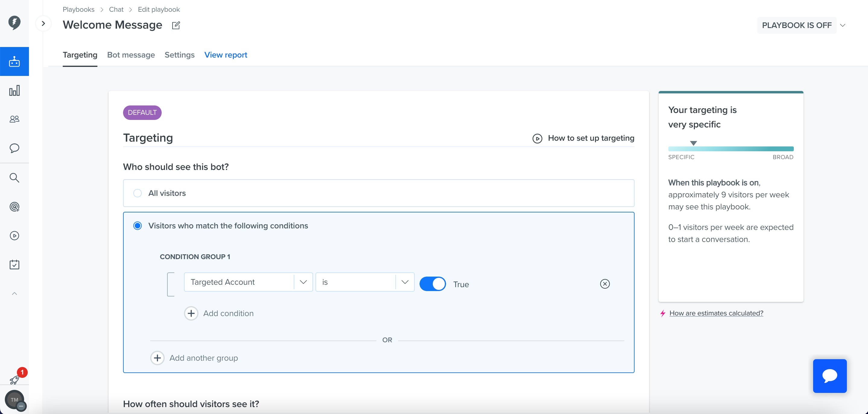The width and height of the screenshot is (868, 414).
Task: Click the plus icon for Add condition
Action: coord(191,313)
